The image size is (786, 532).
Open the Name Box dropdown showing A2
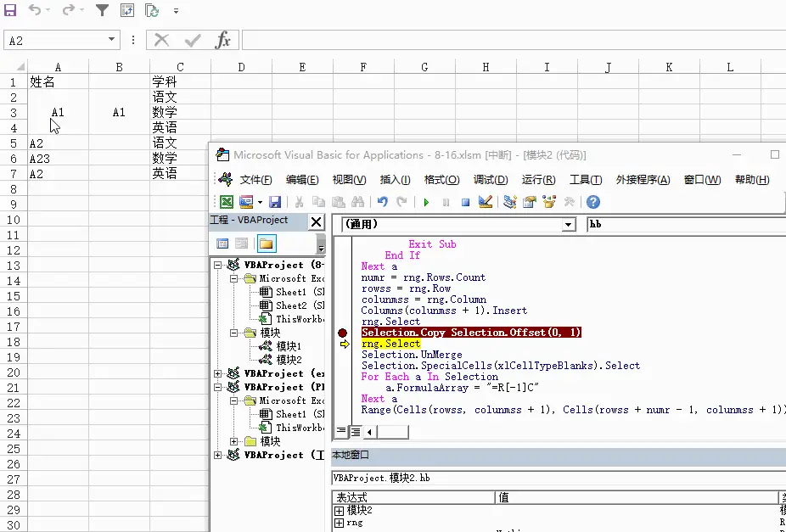pyautogui.click(x=111, y=40)
